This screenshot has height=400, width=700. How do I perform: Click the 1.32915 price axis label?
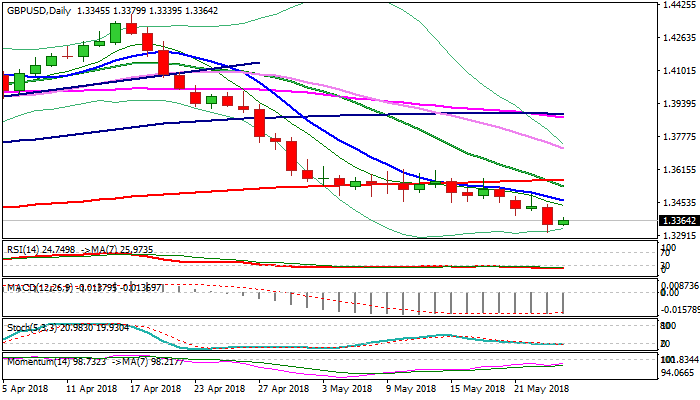pyautogui.click(x=679, y=236)
